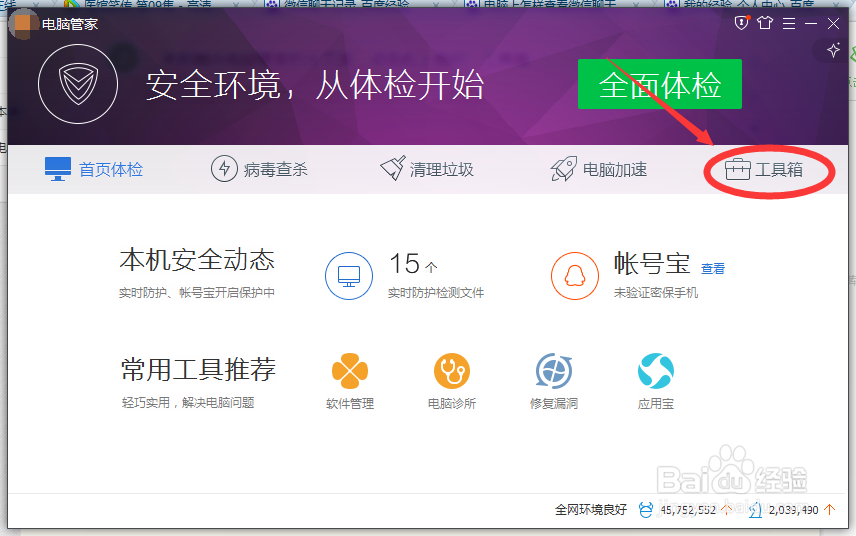Image resolution: width=856 pixels, height=536 pixels.
Task: Click the 45,752,552 status counter
Action: [x=688, y=510]
